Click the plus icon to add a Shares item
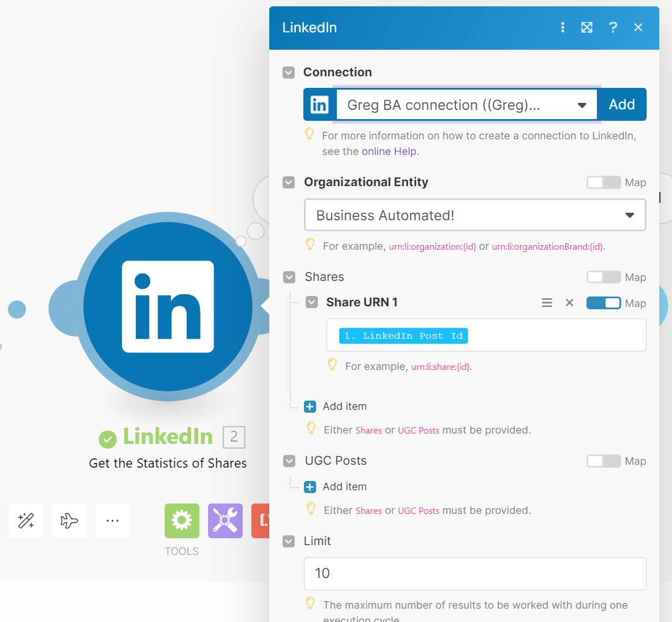 tap(310, 406)
